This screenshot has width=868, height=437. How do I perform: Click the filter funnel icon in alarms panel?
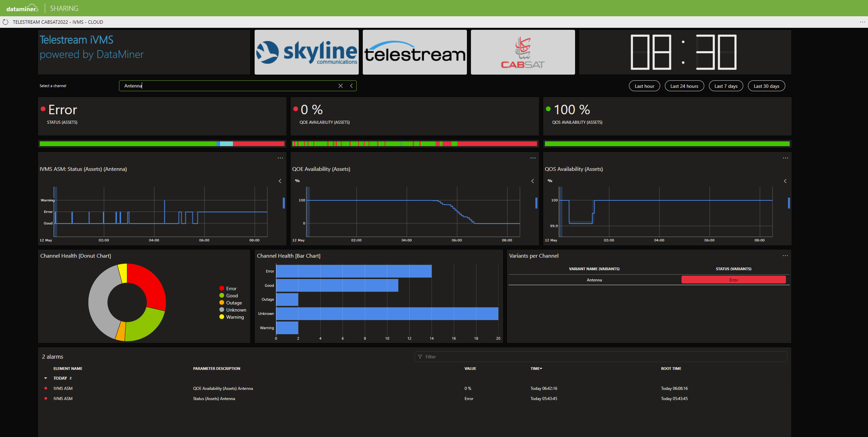click(420, 357)
